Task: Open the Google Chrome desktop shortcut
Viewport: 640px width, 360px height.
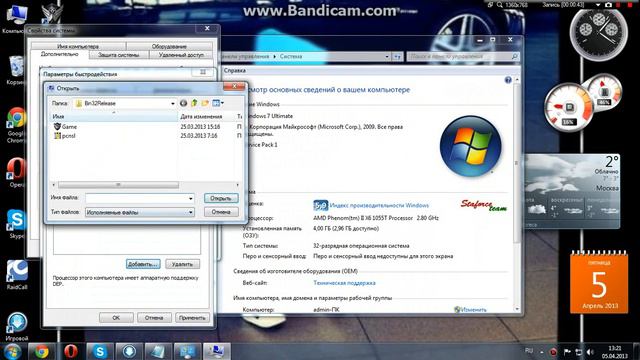Action: (16, 125)
